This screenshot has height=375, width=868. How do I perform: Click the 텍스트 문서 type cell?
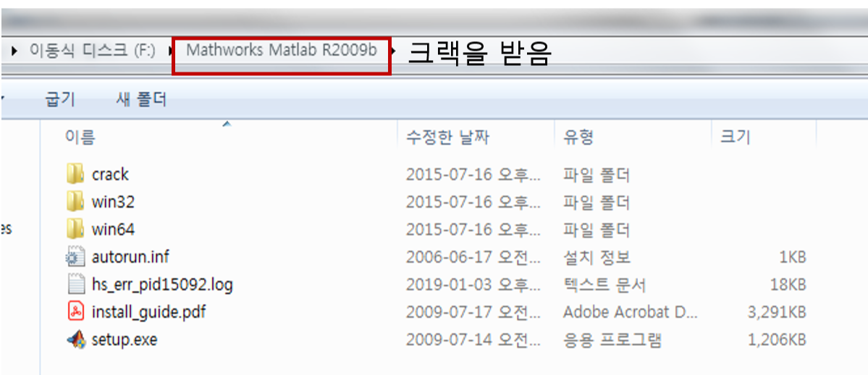pos(604,285)
